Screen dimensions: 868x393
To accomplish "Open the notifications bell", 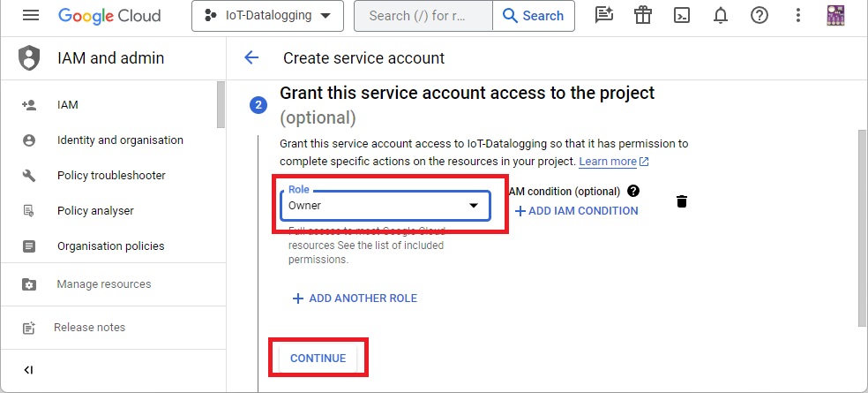I will tap(721, 16).
